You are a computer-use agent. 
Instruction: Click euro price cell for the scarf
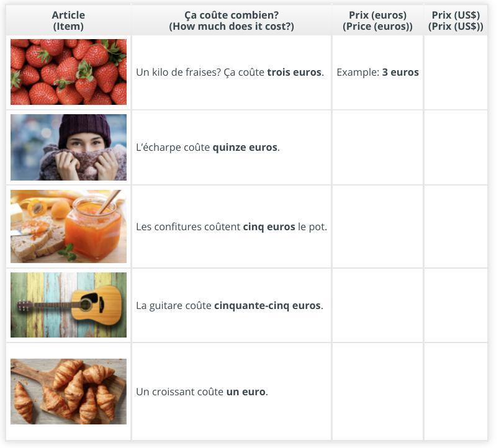point(377,147)
